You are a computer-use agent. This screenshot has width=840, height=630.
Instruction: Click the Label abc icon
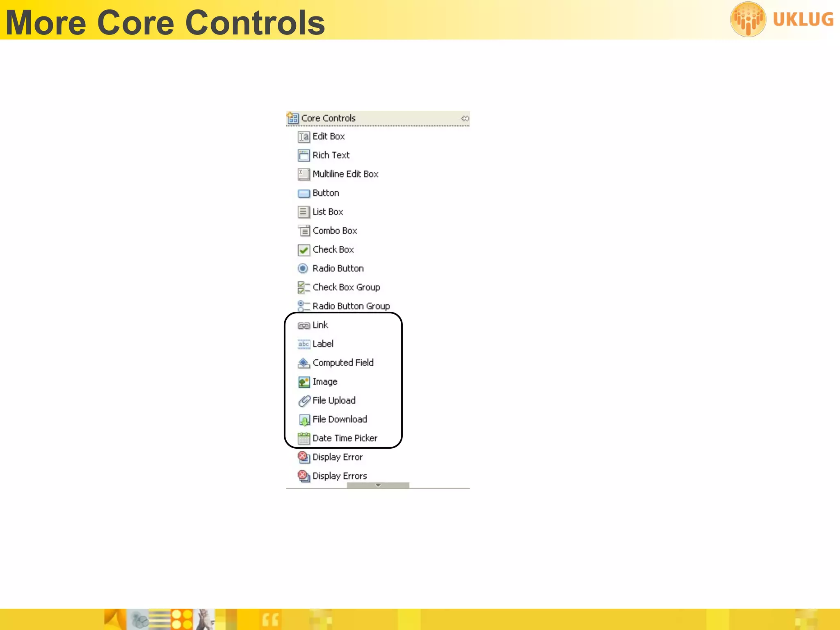(304, 344)
